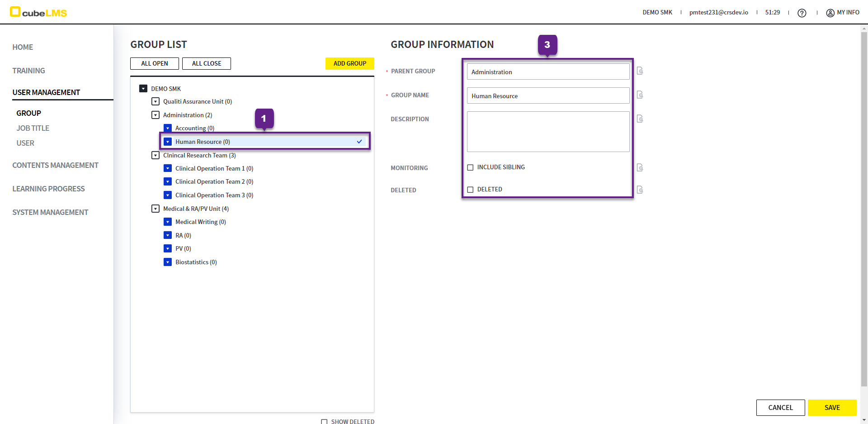Click the history icon beside Include Sibling

[640, 168]
